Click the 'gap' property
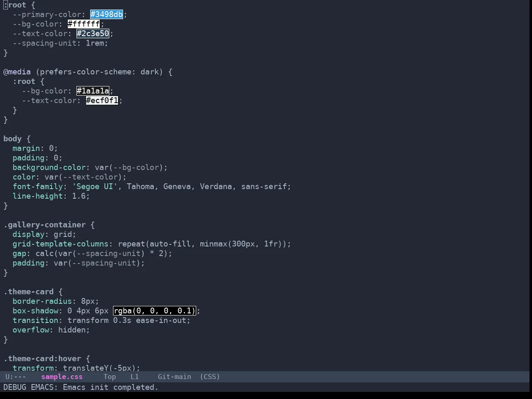 [19, 254]
